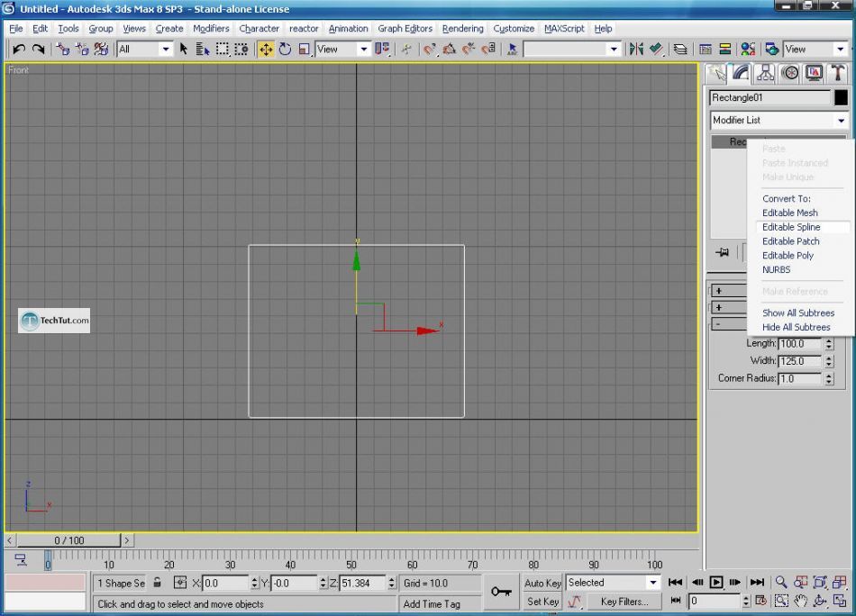Select Show All Subtrees in the menu

pyautogui.click(x=798, y=313)
